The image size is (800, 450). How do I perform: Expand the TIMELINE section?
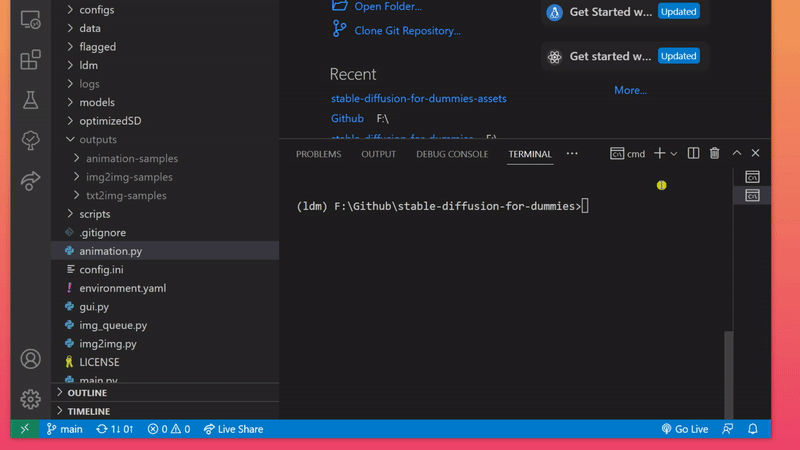[165, 411]
